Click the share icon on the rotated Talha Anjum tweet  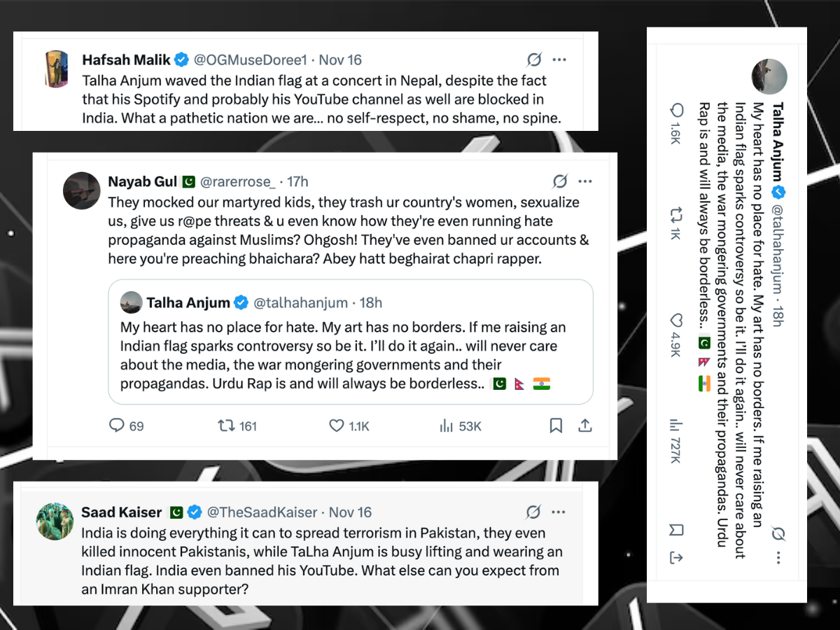[675, 557]
